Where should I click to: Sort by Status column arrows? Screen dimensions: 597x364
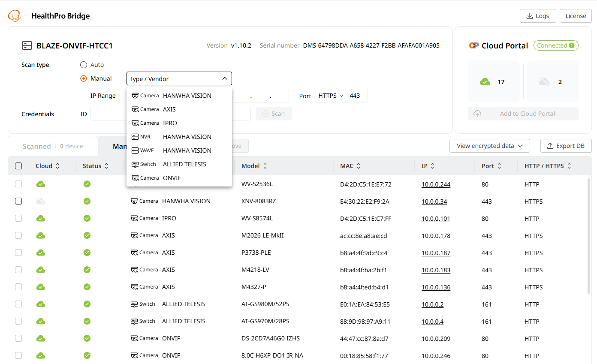click(x=106, y=166)
